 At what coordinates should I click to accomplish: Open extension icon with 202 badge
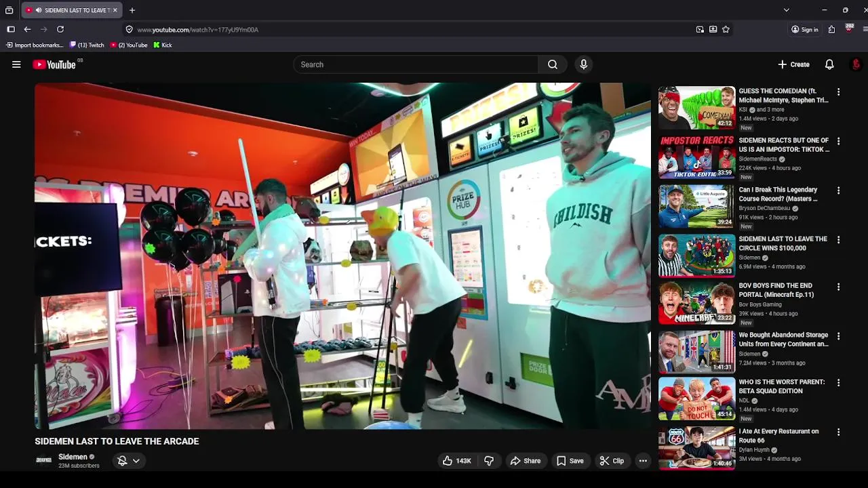(x=848, y=28)
